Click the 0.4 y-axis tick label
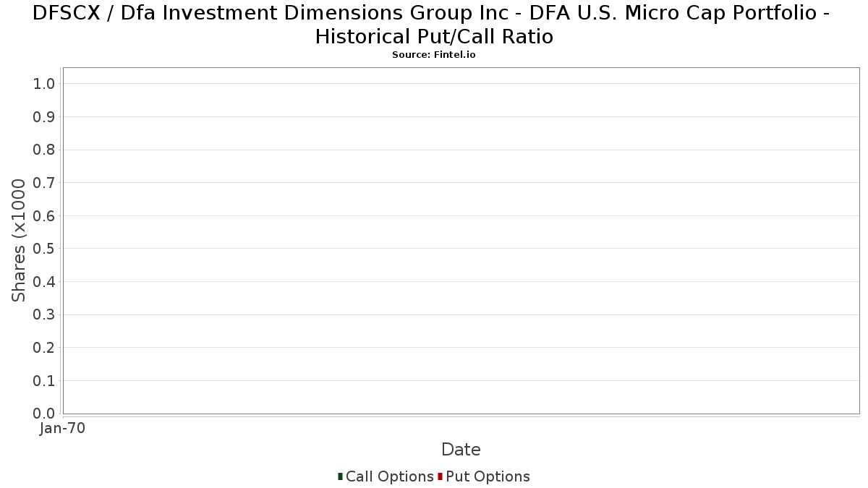 click(44, 282)
